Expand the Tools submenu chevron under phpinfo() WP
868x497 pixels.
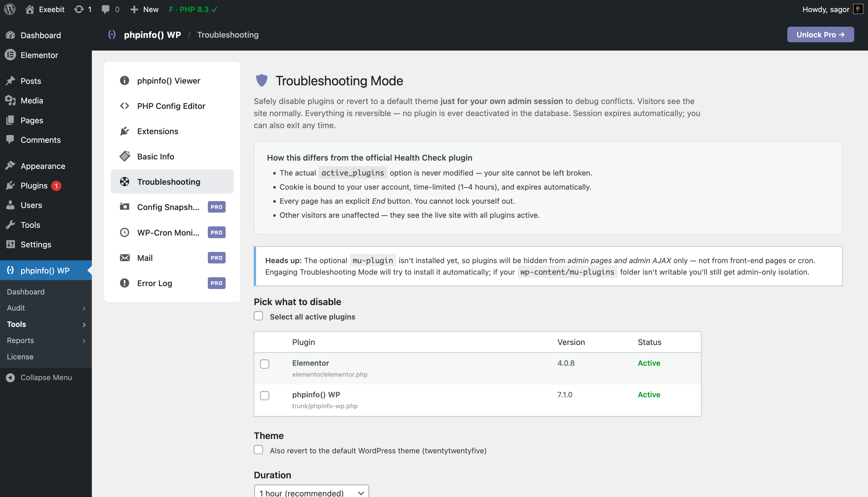coord(84,325)
